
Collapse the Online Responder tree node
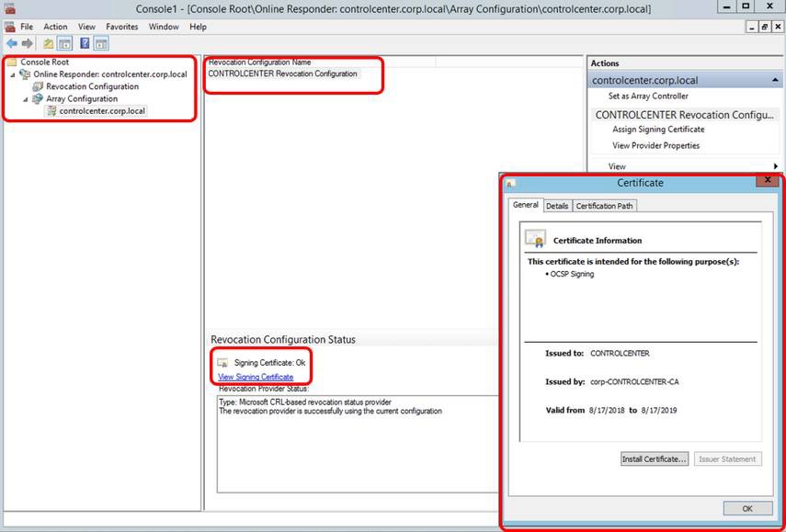12,74
